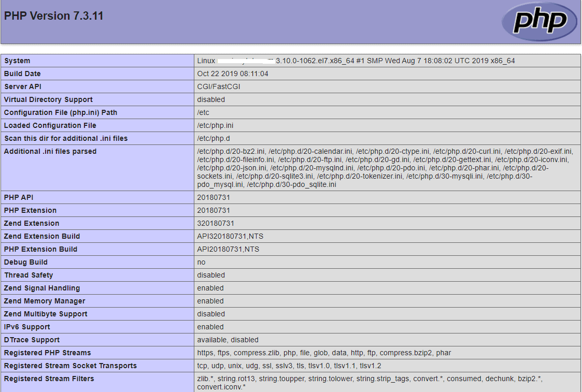Click the Thread Safety label

pos(29,275)
